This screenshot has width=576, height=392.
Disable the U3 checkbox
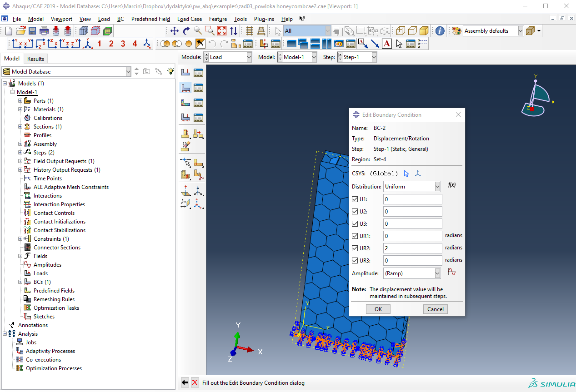[355, 224]
